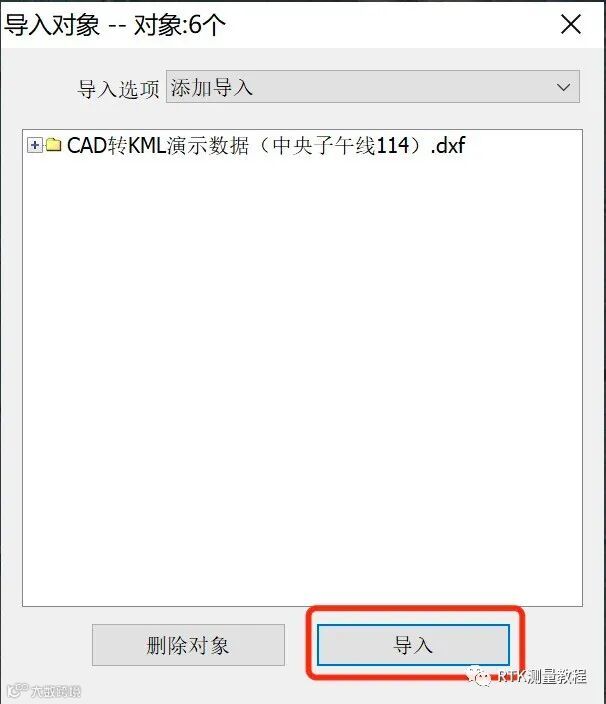Click empty space in the object list

tap(302, 377)
